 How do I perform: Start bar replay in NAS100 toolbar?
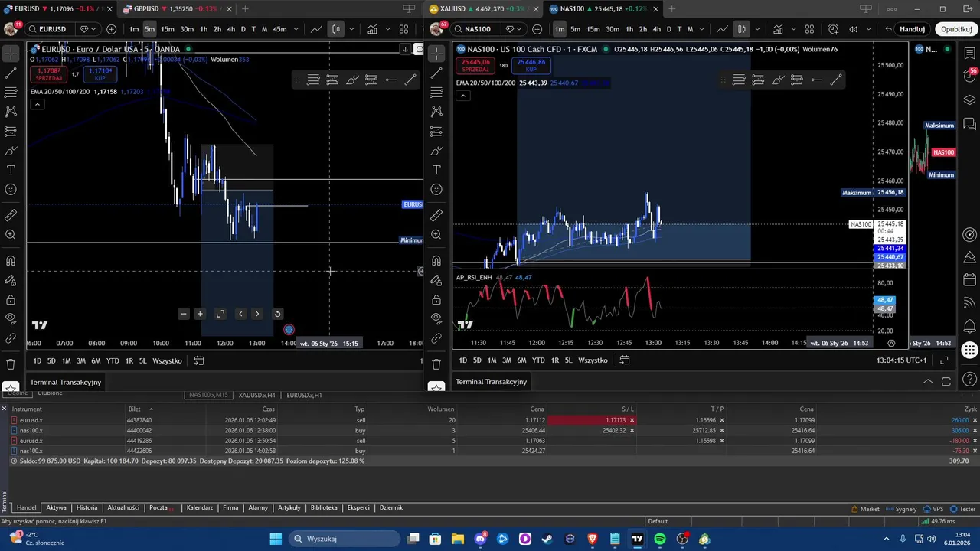(x=854, y=29)
